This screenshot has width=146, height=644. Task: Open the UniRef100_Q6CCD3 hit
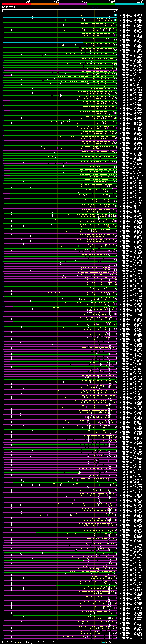[x=131, y=419]
